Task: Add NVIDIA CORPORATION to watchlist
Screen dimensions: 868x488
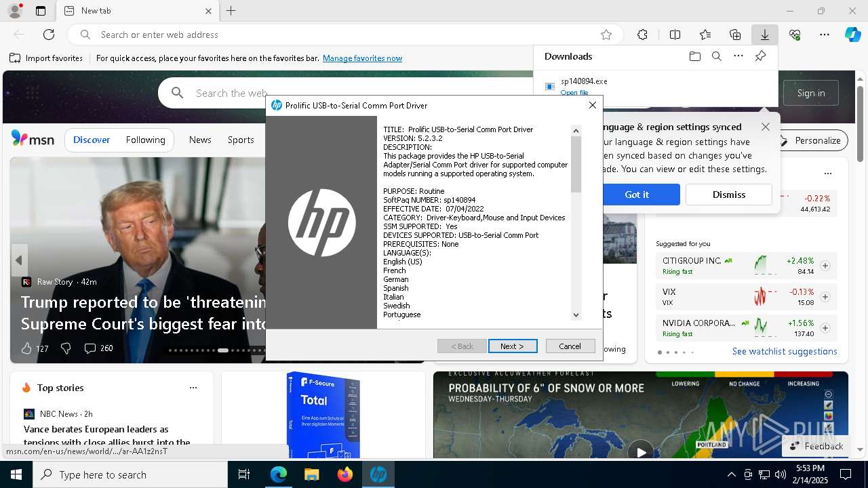Action: [825, 328]
